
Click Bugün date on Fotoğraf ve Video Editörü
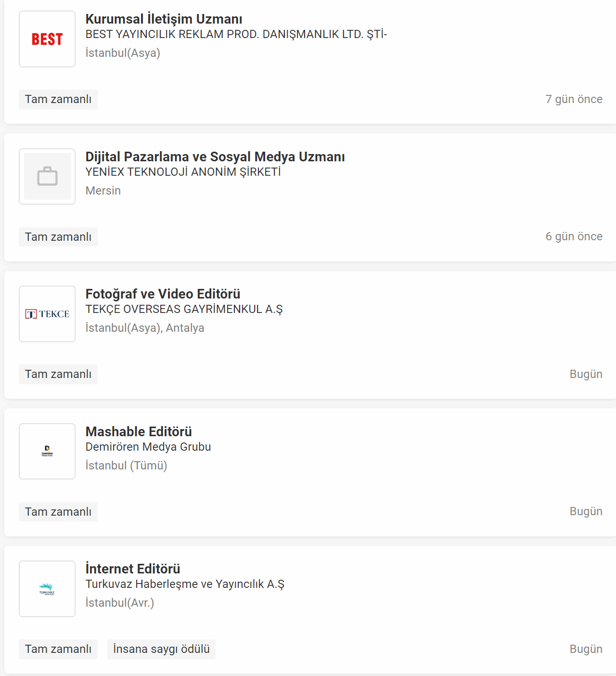click(586, 374)
